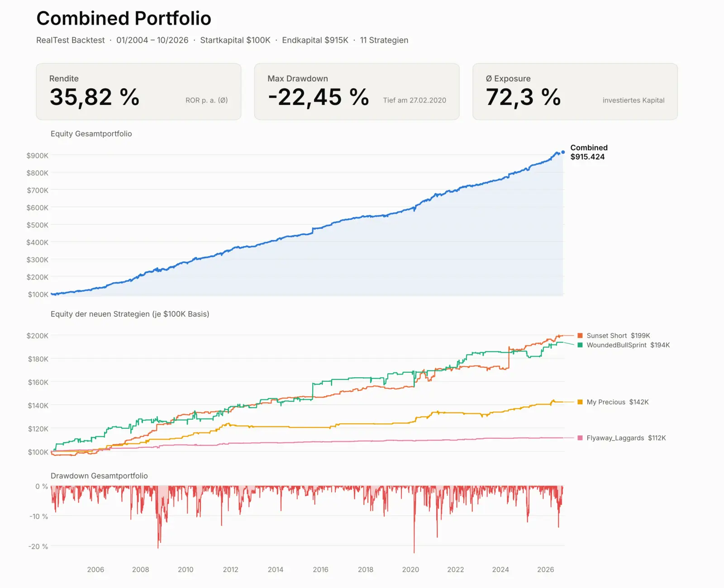Viewport: 724px width, 588px height.
Task: Click the Max Drawdown card label
Action: click(298, 79)
